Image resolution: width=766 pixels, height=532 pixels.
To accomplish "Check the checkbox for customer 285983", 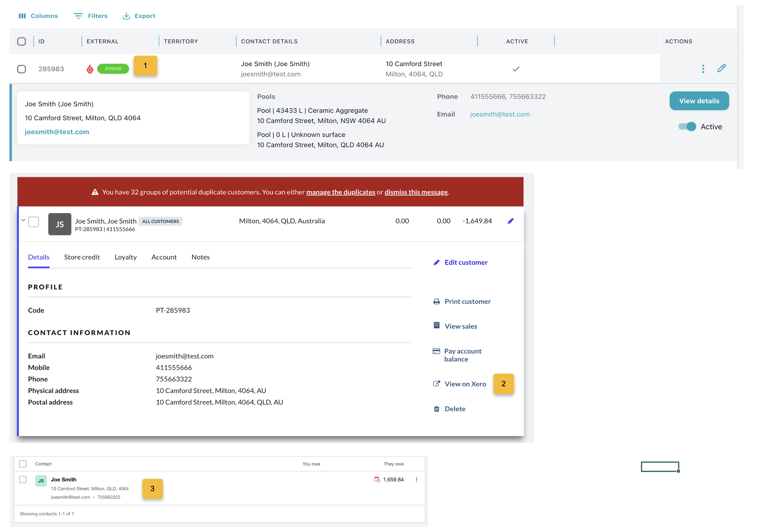I will (x=22, y=69).
